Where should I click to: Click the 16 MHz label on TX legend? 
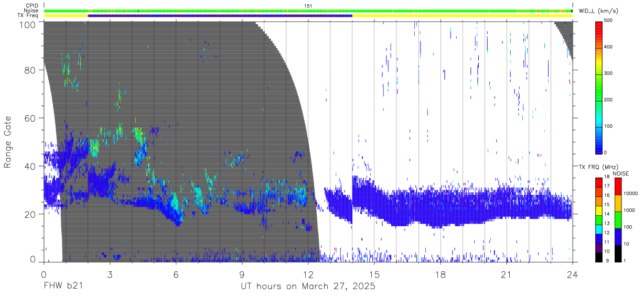point(608,195)
